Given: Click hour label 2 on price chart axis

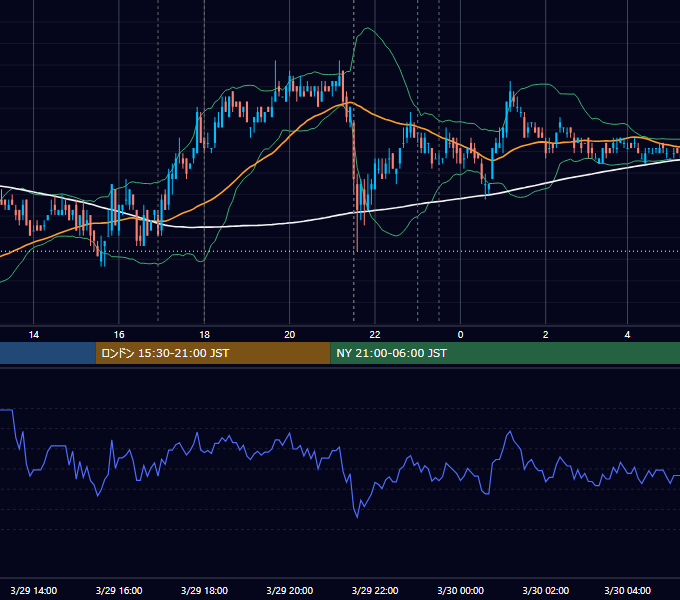Looking at the screenshot, I should tap(546, 335).
